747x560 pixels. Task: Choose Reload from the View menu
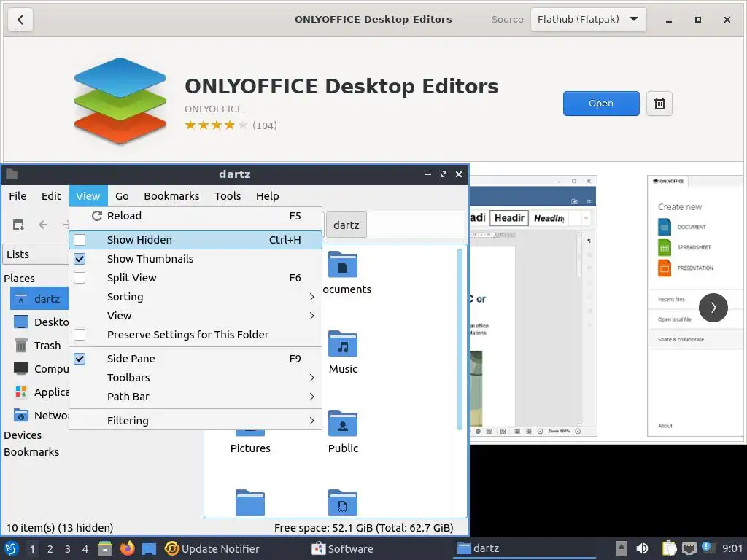tap(196, 216)
